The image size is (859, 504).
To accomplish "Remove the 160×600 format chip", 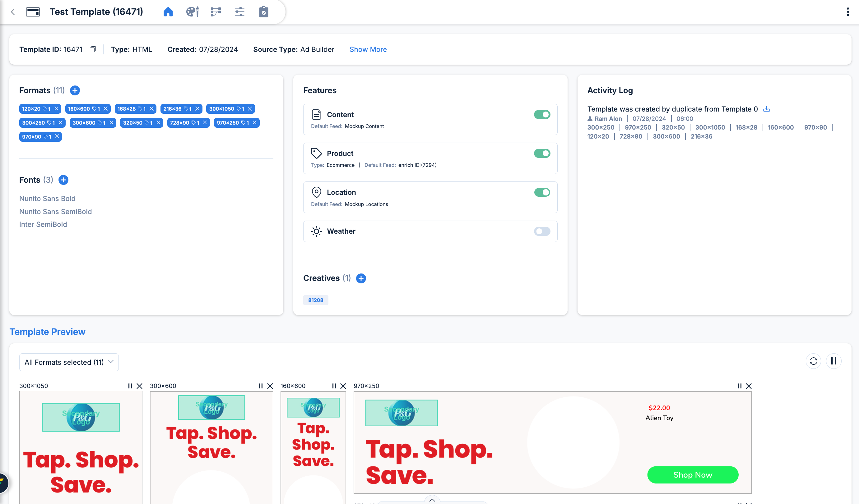I will 106,109.
